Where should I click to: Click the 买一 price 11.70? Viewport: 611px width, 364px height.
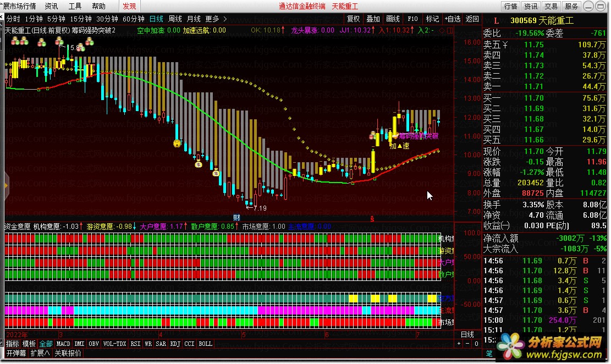coord(534,98)
